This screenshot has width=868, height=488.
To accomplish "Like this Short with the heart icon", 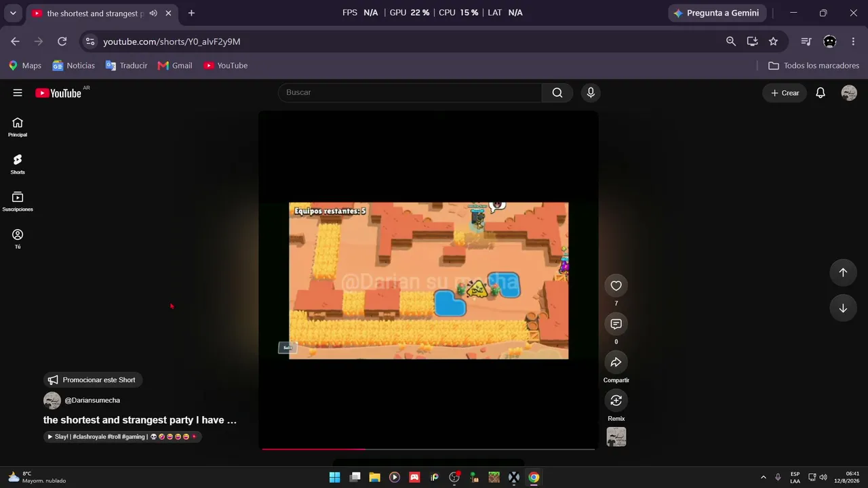I will point(616,286).
